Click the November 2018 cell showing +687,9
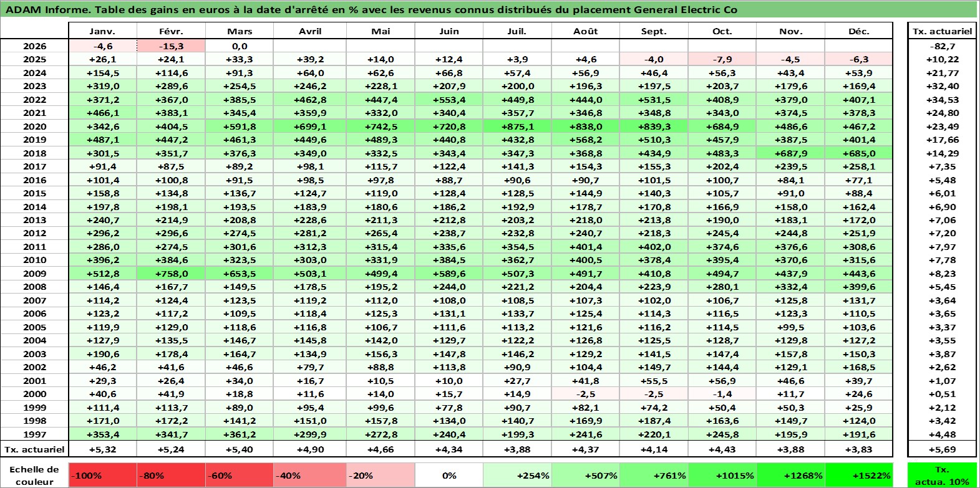 tap(790, 153)
